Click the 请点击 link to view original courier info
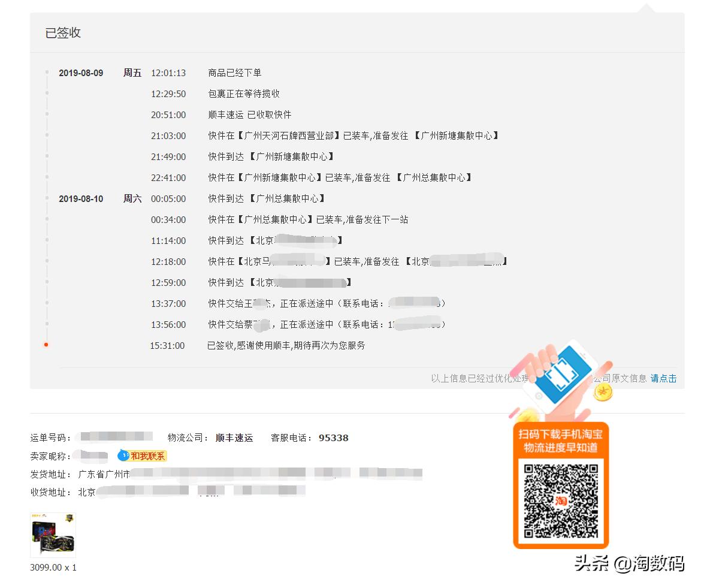This screenshot has width=701, height=588. pos(663,378)
